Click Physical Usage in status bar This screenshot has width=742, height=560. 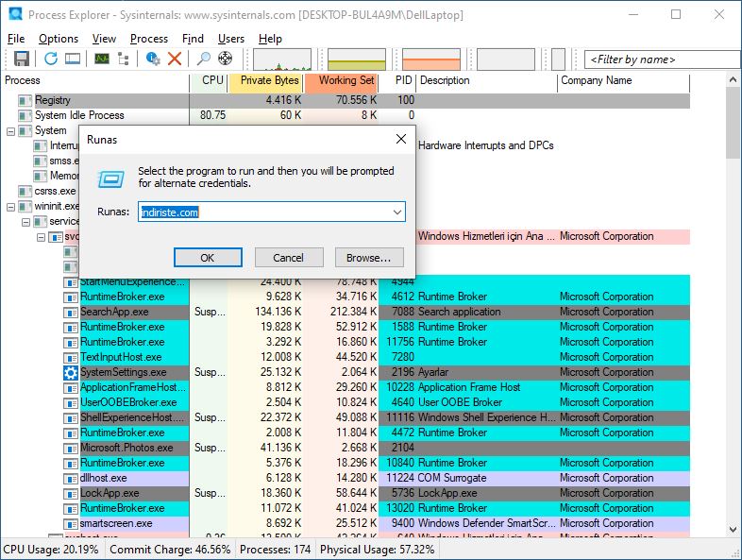pos(378,550)
